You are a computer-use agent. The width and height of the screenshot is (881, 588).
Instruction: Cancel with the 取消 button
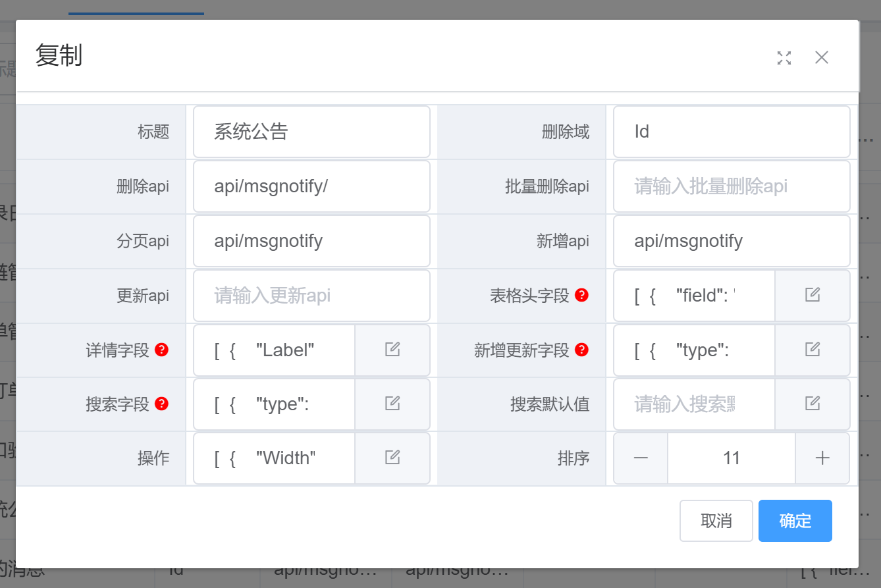(x=716, y=521)
